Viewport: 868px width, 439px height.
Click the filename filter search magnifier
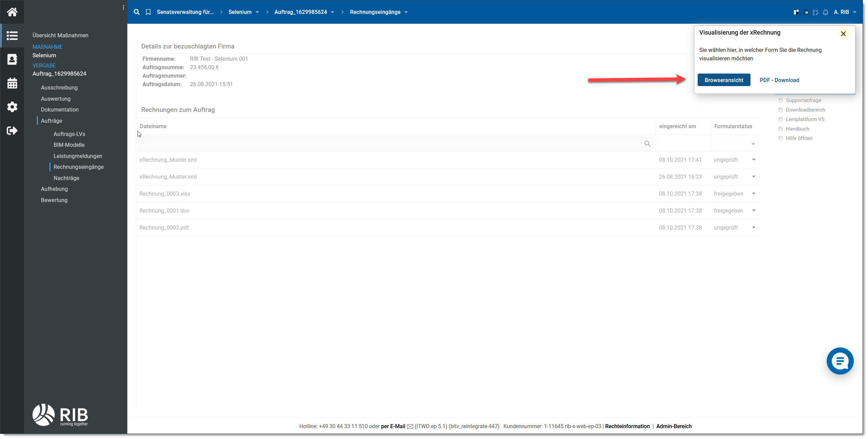pyautogui.click(x=647, y=144)
